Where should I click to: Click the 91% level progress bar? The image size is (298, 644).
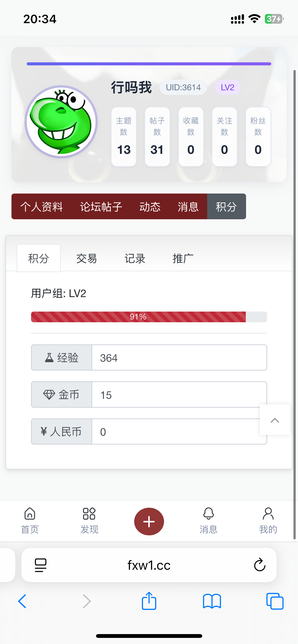[149, 317]
